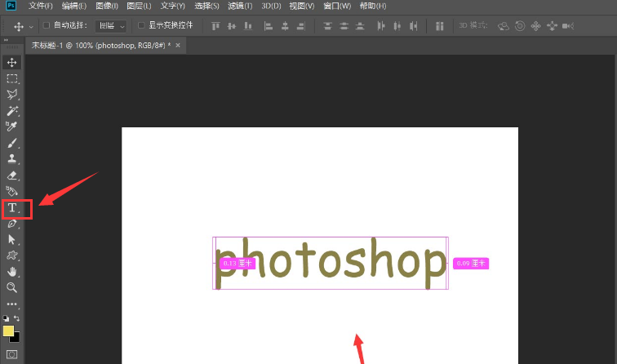Screen dimensions: 617x364
Task: Select the Pen tool
Action: 11,224
